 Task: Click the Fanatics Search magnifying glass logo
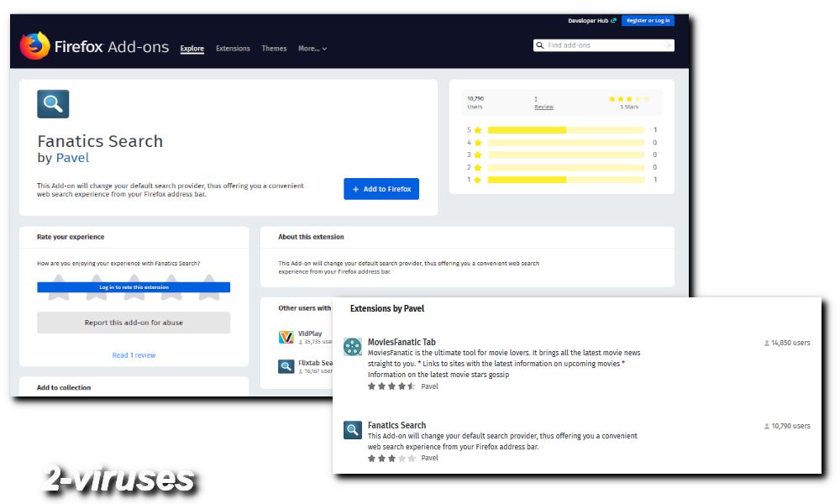pos(52,103)
